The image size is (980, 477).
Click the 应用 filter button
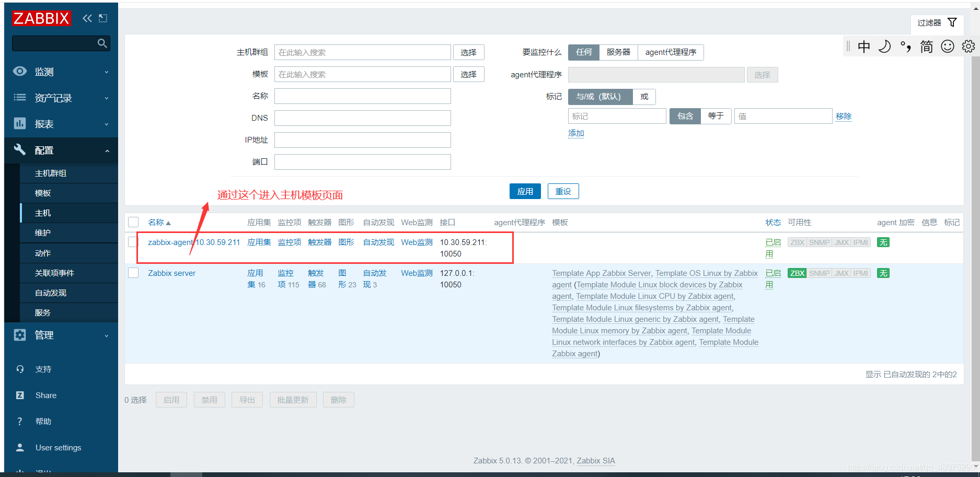[x=525, y=191]
